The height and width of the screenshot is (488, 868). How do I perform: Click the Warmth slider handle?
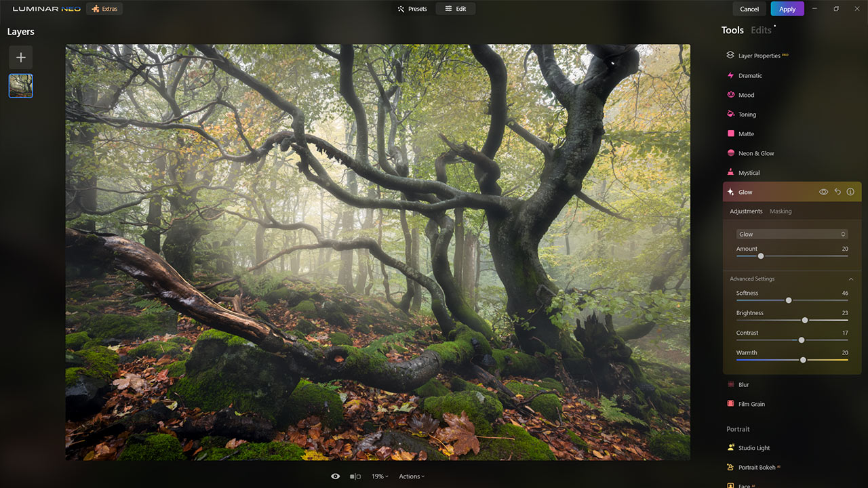(803, 360)
